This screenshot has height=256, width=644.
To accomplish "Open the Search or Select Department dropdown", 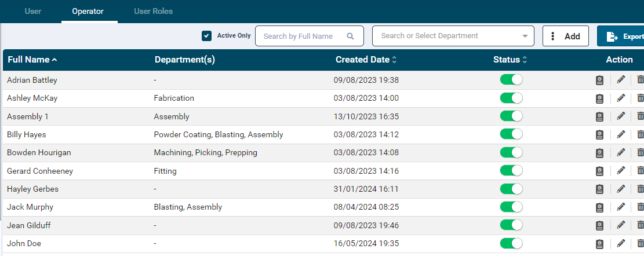I will coord(453,36).
